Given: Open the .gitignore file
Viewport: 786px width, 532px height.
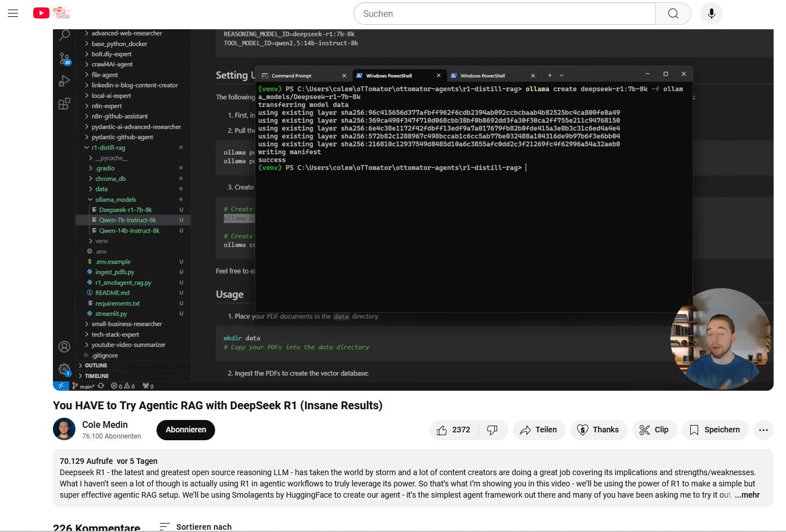Looking at the screenshot, I should (x=106, y=356).
